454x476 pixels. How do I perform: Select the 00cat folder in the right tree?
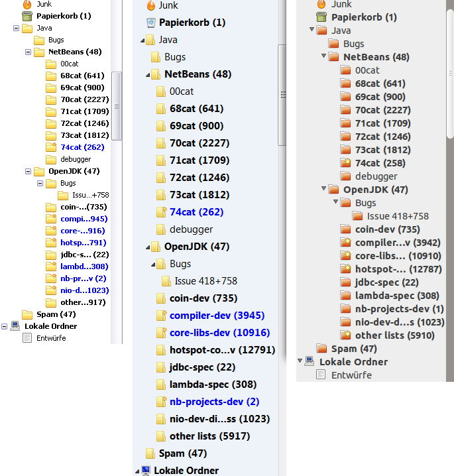pos(367,70)
